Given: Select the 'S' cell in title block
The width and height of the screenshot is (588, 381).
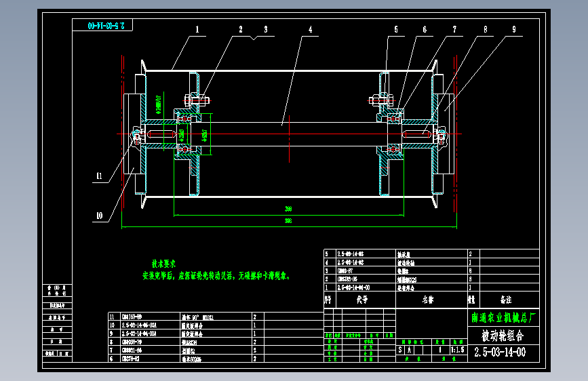Looking at the screenshot, I should point(400,350).
